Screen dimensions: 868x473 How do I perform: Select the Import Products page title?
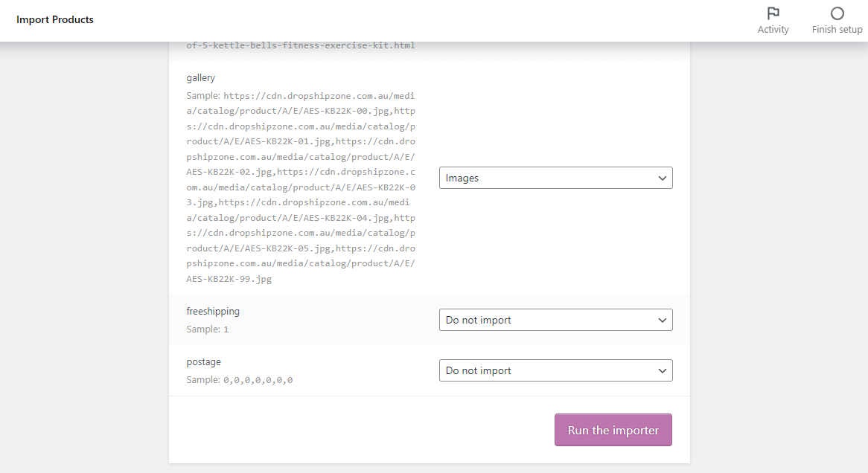[x=55, y=19]
